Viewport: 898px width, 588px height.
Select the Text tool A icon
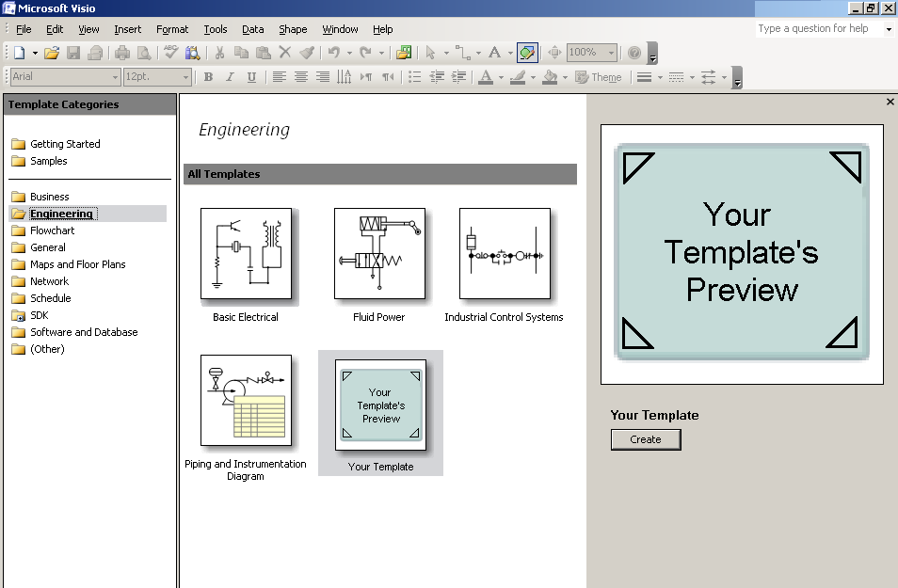pyautogui.click(x=494, y=53)
